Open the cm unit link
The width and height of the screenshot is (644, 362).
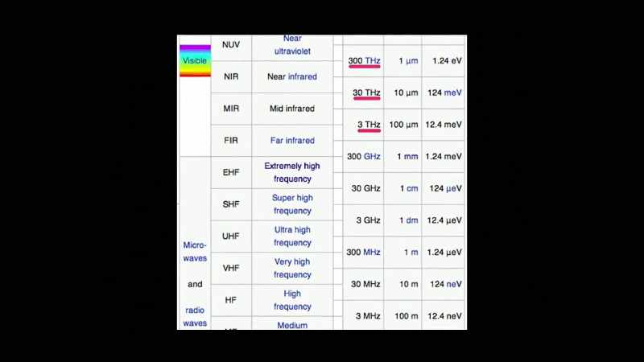tap(412, 188)
